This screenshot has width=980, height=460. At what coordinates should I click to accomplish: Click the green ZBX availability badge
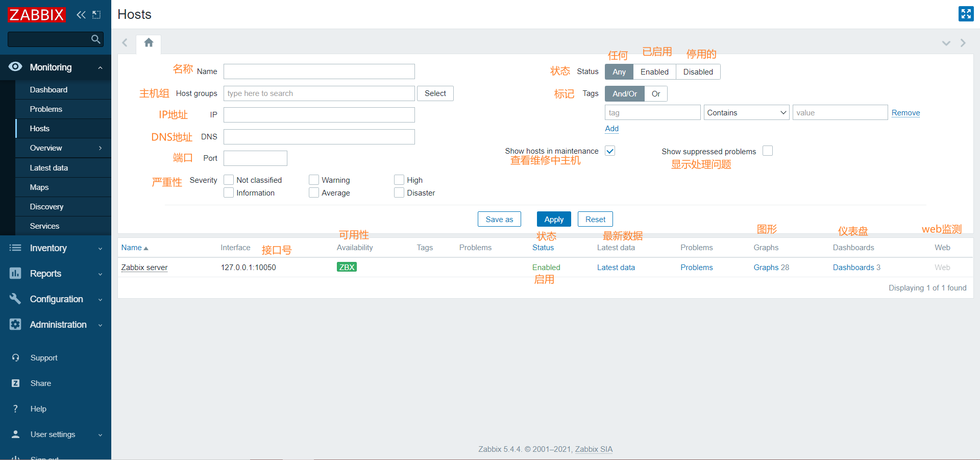347,267
